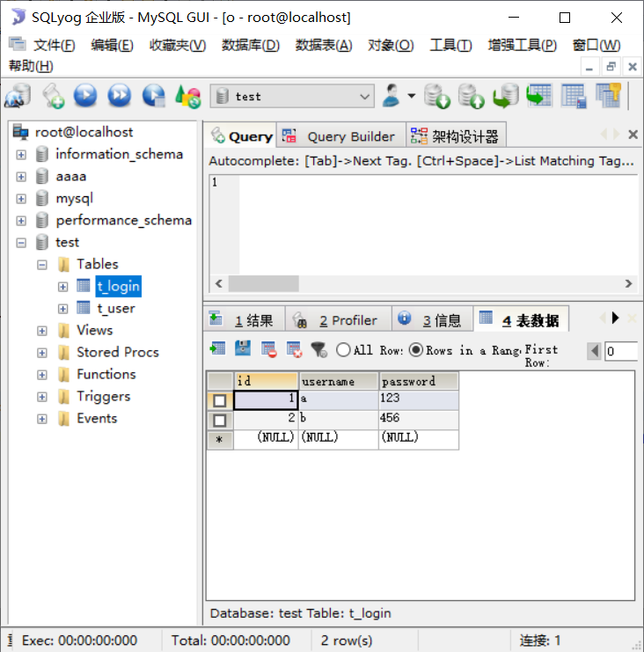
Task: Check the row 1 checkbox
Action: [220, 400]
